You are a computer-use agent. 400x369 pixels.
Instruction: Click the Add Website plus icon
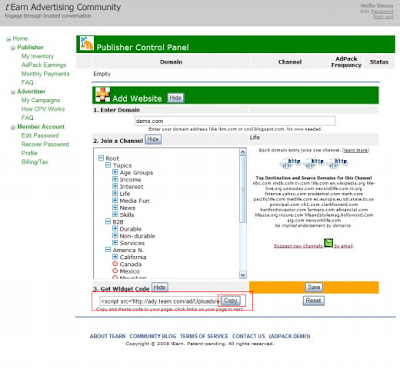click(102, 95)
